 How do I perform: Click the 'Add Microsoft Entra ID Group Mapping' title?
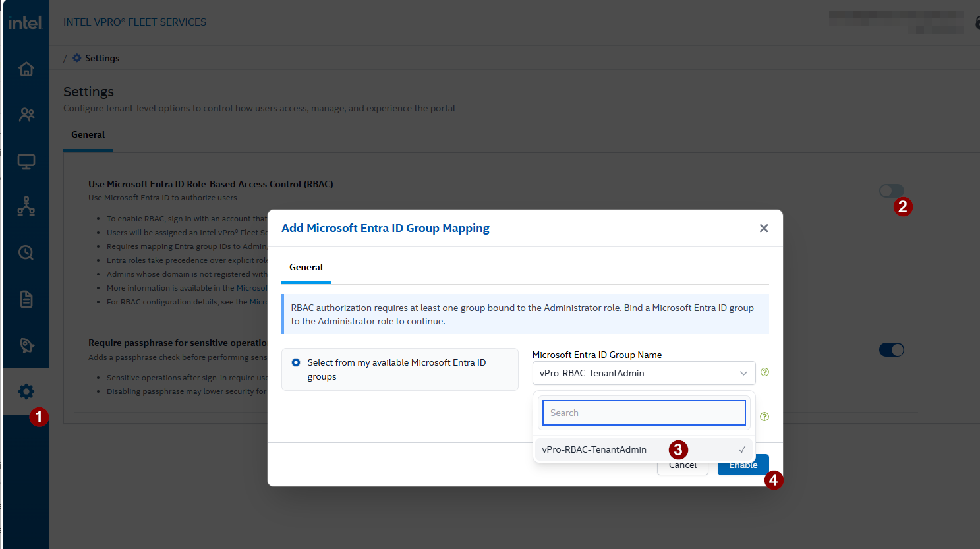(386, 228)
